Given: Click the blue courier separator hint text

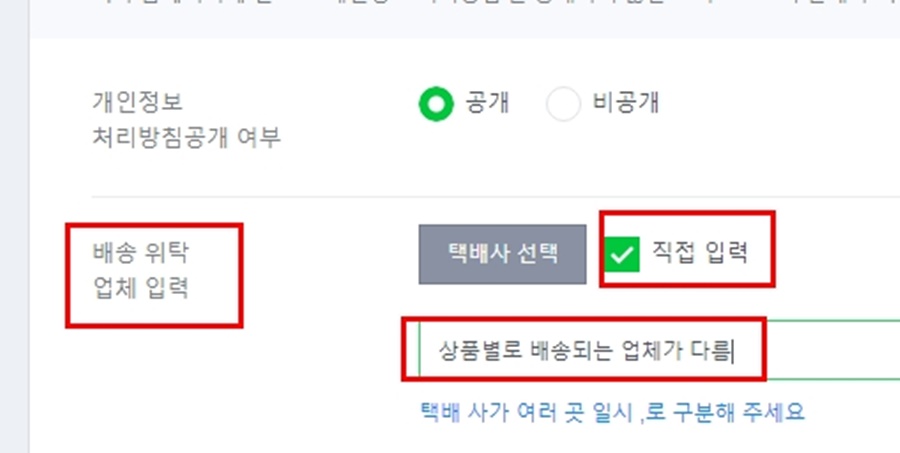Looking at the screenshot, I should point(612,412).
